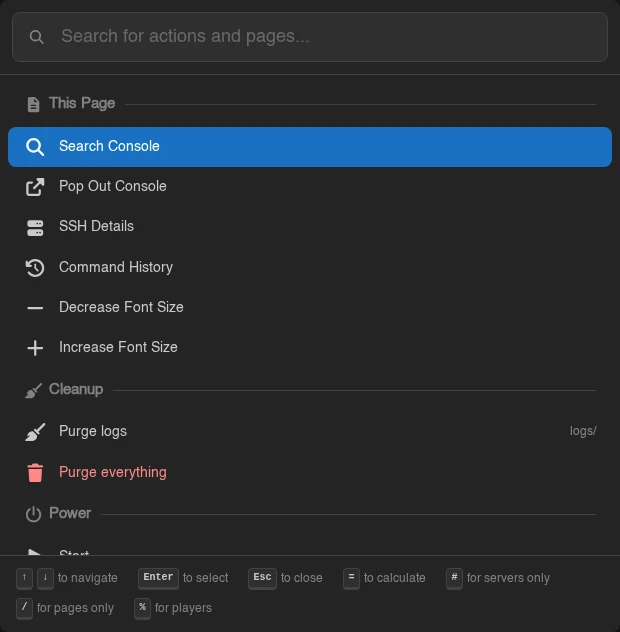The image size is (620, 632).
Task: Click the Enter key hint
Action: point(158,578)
